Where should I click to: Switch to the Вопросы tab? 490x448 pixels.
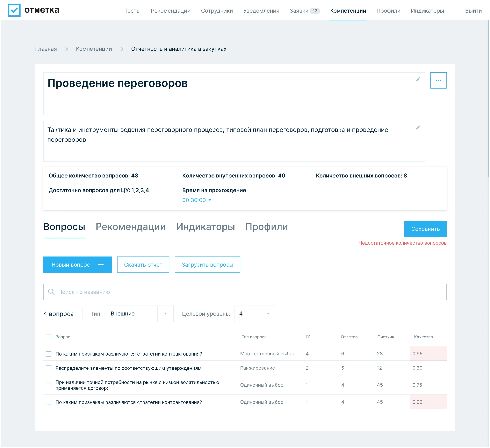click(64, 227)
